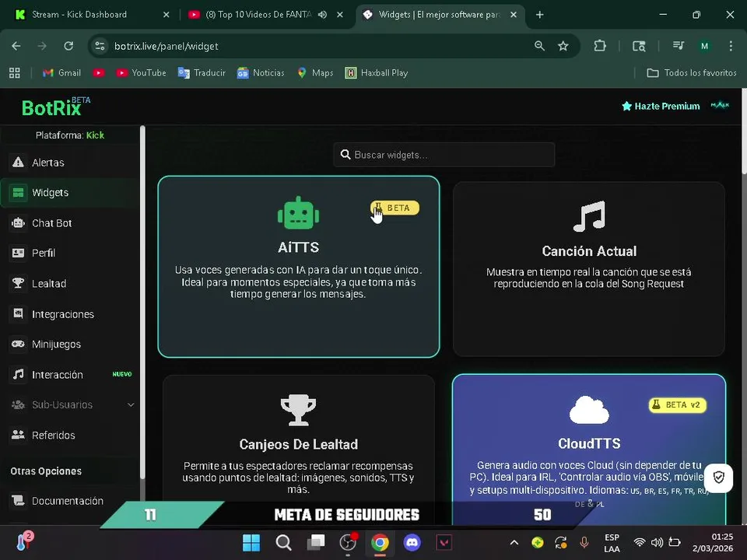Click the BotRix logo
Screen dimensions: 747x560
(56, 107)
